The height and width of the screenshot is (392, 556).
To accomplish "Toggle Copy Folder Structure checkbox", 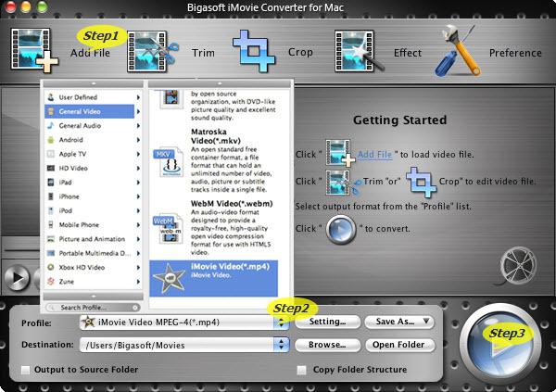I will (302, 370).
